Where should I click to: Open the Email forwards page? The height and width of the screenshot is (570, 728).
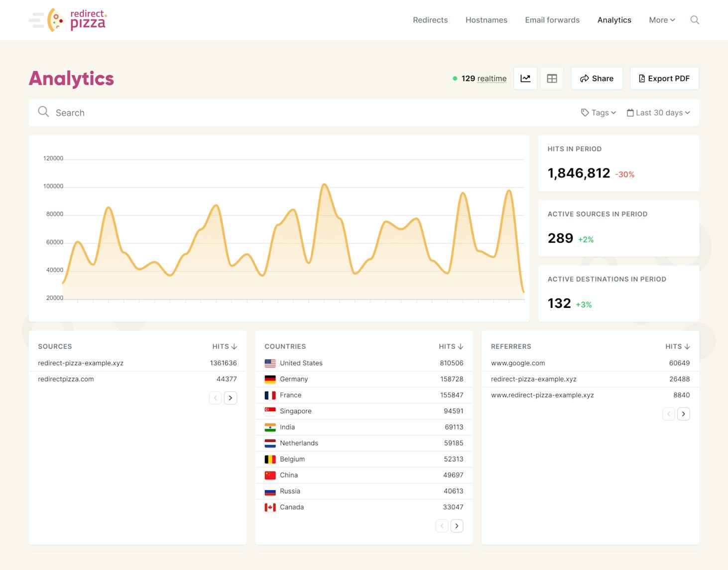click(552, 20)
